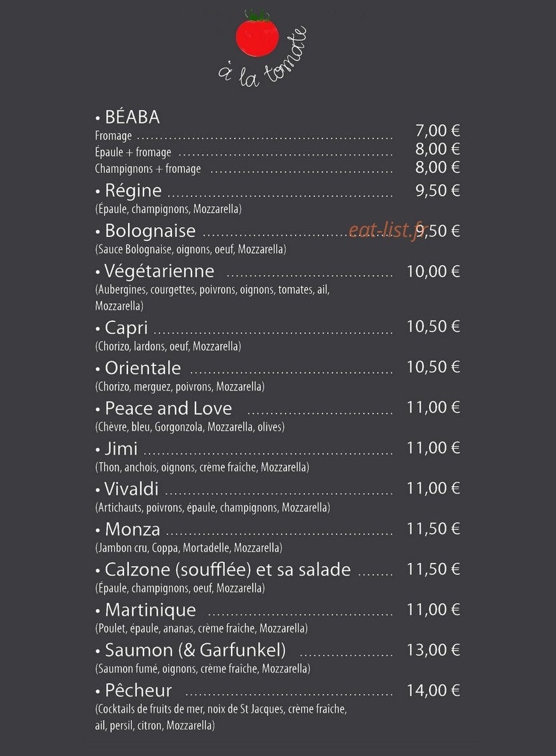Select the 7,00 € Fromage price
Viewport: 556px width, 756px height.
[x=437, y=130]
